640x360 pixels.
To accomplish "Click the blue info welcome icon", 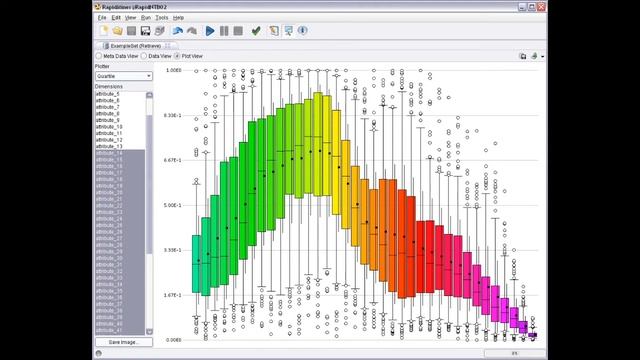I will tap(302, 30).
